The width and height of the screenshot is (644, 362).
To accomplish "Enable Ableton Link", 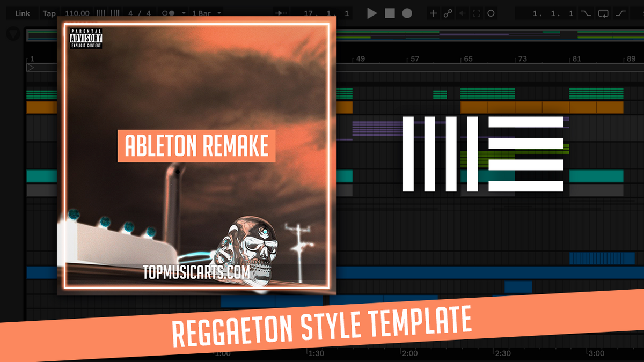I will (x=21, y=13).
